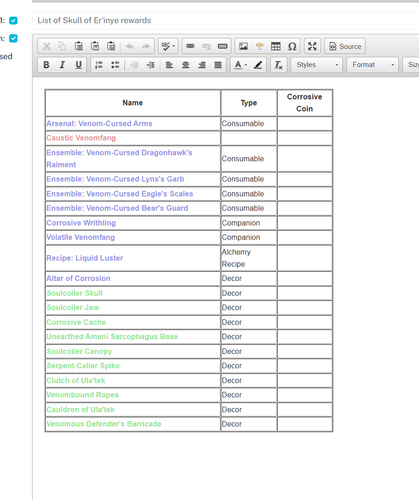The height and width of the screenshot is (500, 419).
Task: Align text left
Action: [x=169, y=65]
